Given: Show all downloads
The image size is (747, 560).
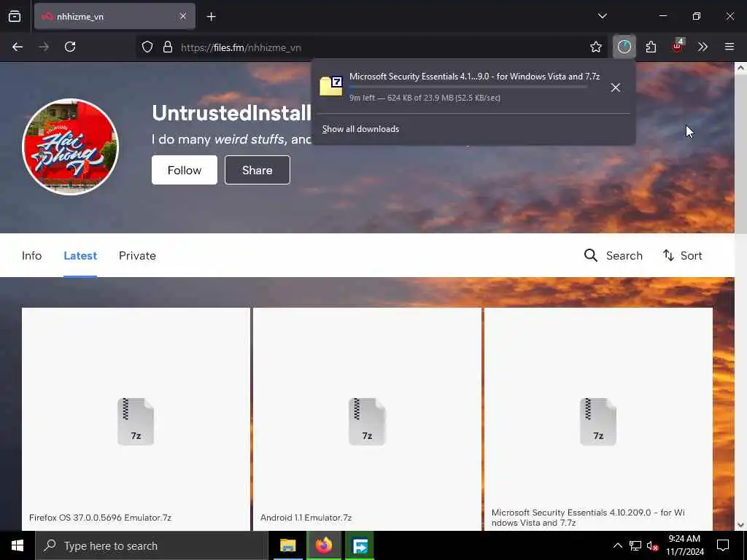Looking at the screenshot, I should pos(360,129).
